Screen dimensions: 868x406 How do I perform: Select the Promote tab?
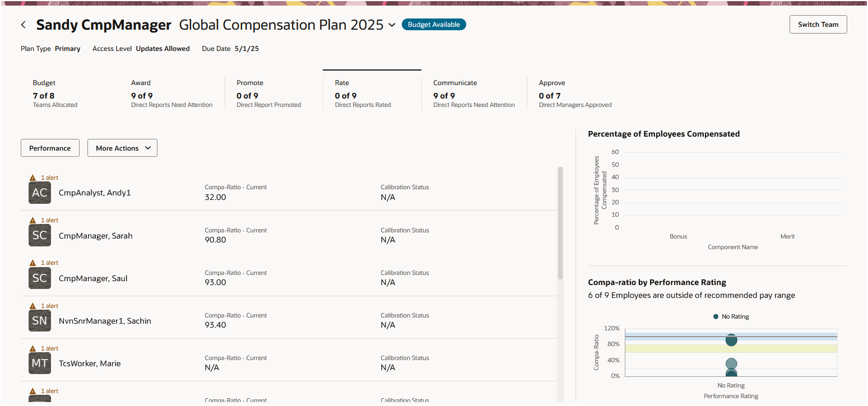click(x=268, y=93)
